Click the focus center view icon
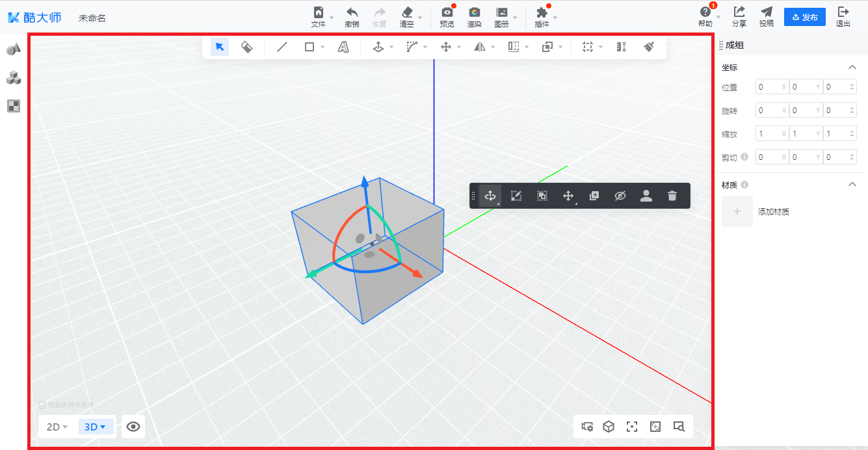This screenshot has height=450, width=868. [632, 427]
